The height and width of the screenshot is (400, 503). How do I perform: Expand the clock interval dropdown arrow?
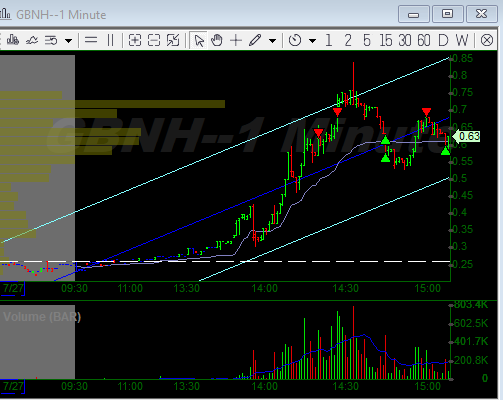(x=312, y=41)
